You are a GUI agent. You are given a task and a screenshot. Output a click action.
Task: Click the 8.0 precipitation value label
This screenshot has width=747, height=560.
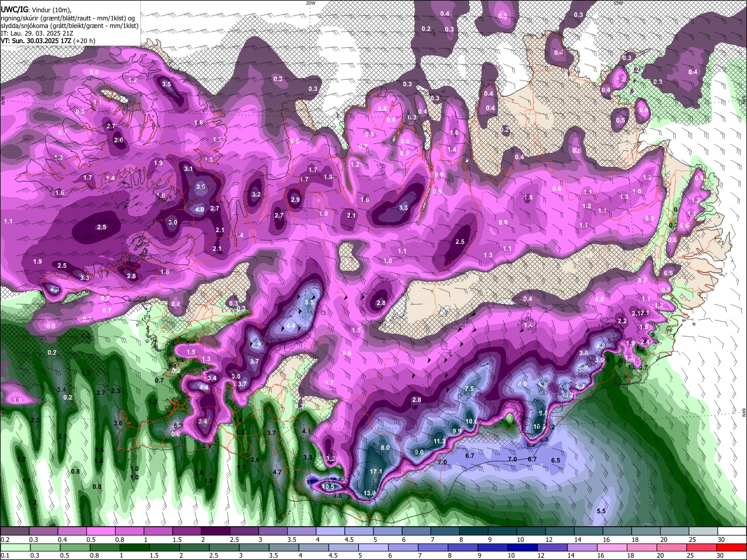(x=385, y=447)
